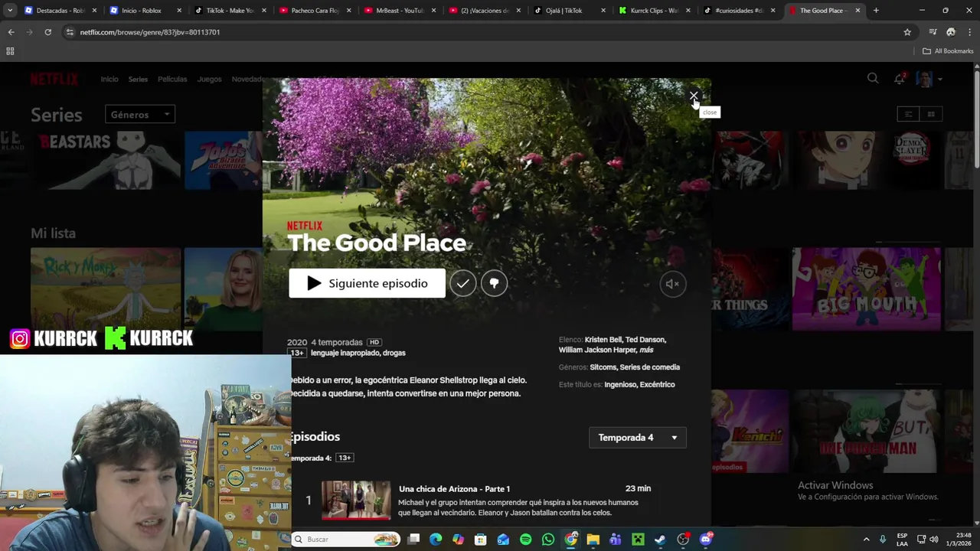Open episode 1 thumbnail Una chica de Arizona
This screenshot has width=980, height=551.
(356, 500)
